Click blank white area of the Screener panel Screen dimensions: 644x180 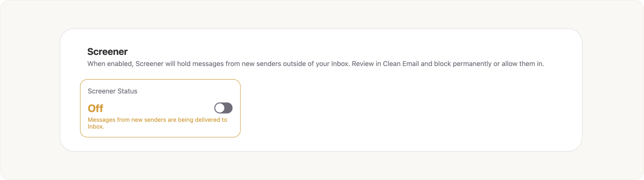point(400,112)
